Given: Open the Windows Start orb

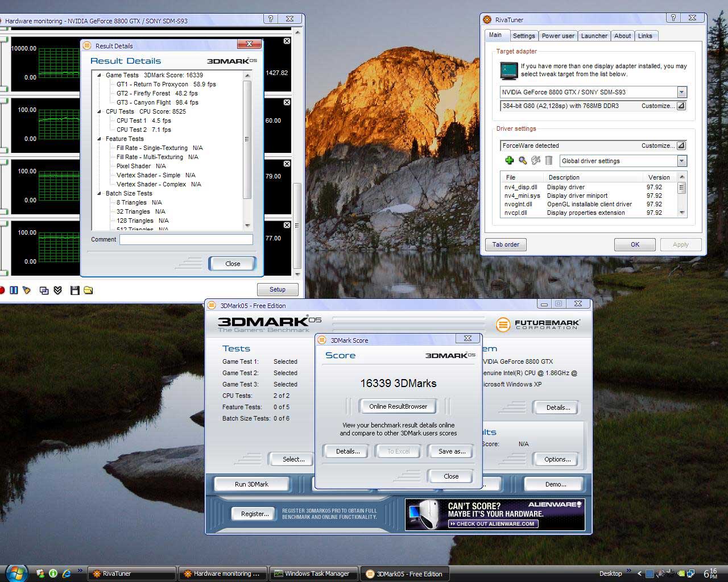Looking at the screenshot, I should point(15,573).
